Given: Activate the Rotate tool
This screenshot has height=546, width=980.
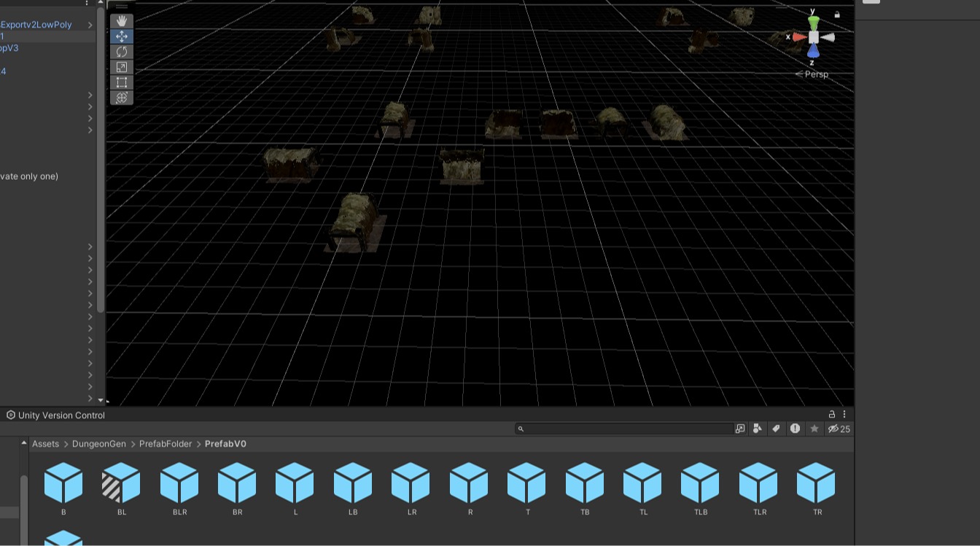Looking at the screenshot, I should (x=121, y=51).
